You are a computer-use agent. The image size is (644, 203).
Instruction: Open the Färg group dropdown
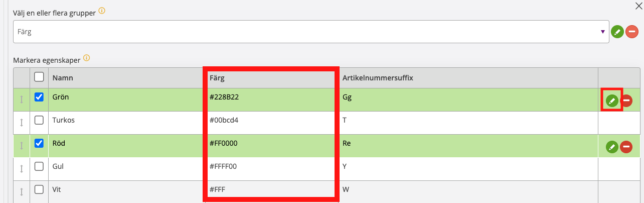311,32
